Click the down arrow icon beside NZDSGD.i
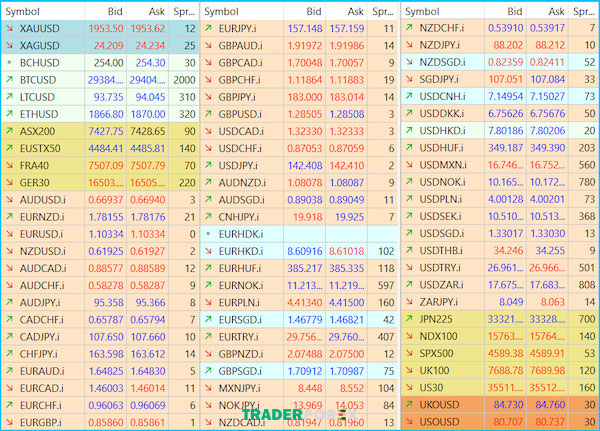The height and width of the screenshot is (431, 600). (x=409, y=62)
